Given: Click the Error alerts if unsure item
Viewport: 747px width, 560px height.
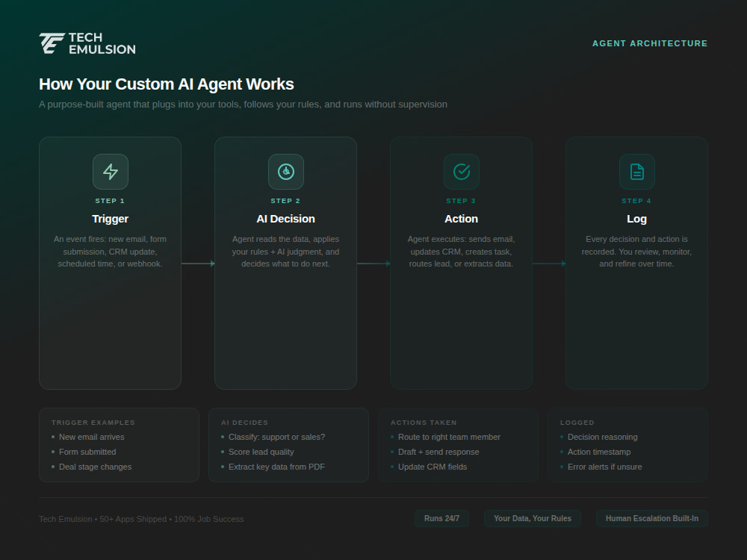Looking at the screenshot, I should click(x=604, y=467).
